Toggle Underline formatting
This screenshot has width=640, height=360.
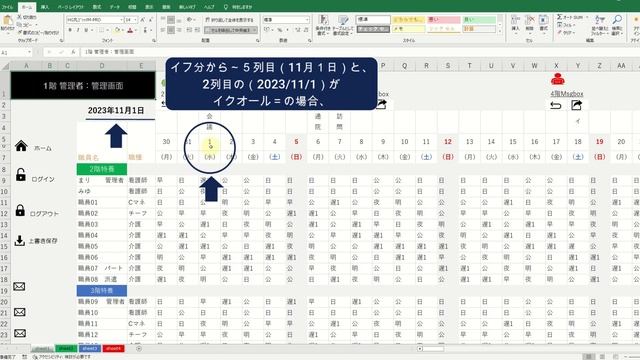[x=86, y=30]
